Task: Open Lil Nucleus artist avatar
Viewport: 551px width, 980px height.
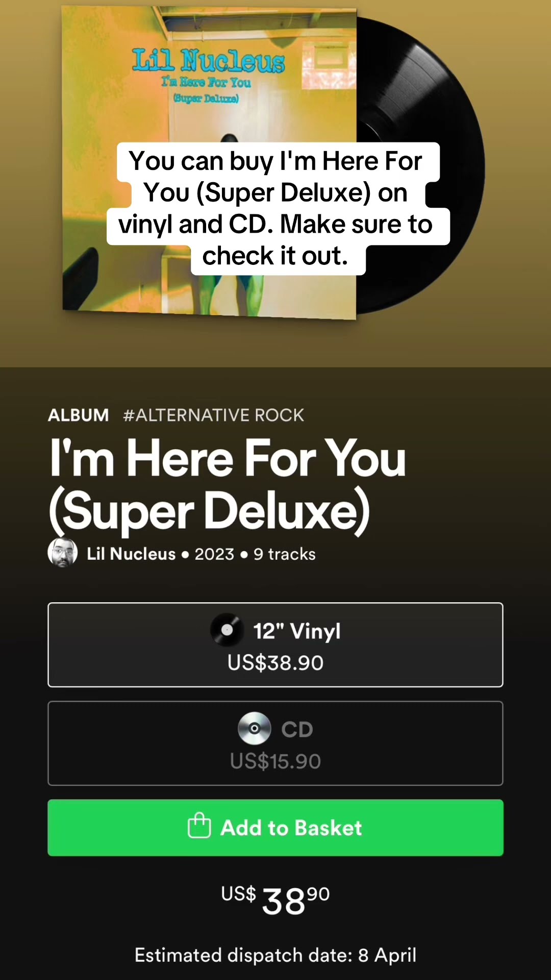Action: tap(63, 553)
